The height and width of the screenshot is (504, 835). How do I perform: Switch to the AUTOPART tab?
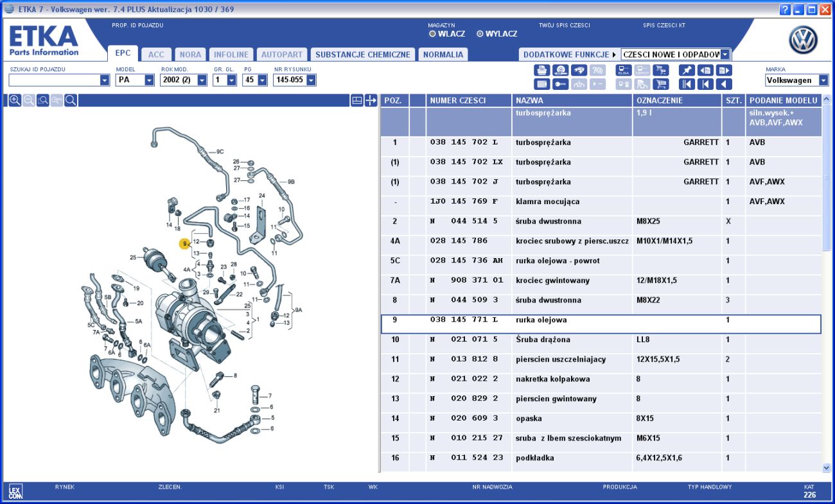coord(281,55)
